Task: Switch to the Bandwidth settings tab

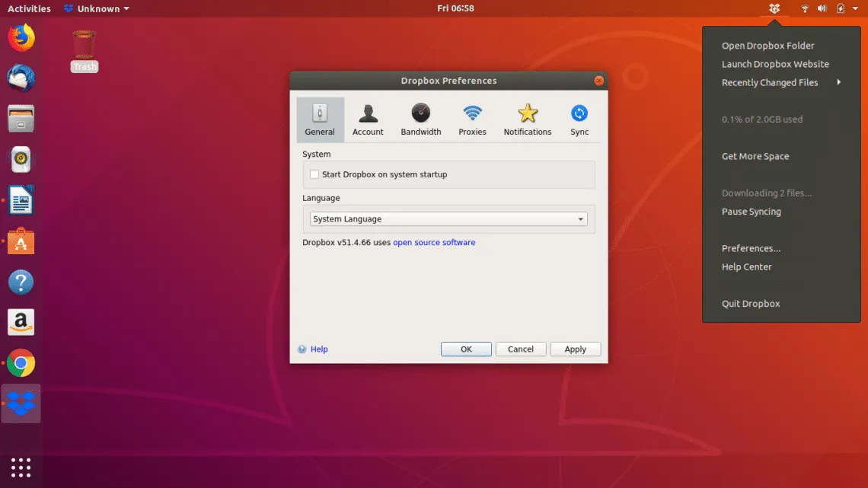Action: click(420, 120)
